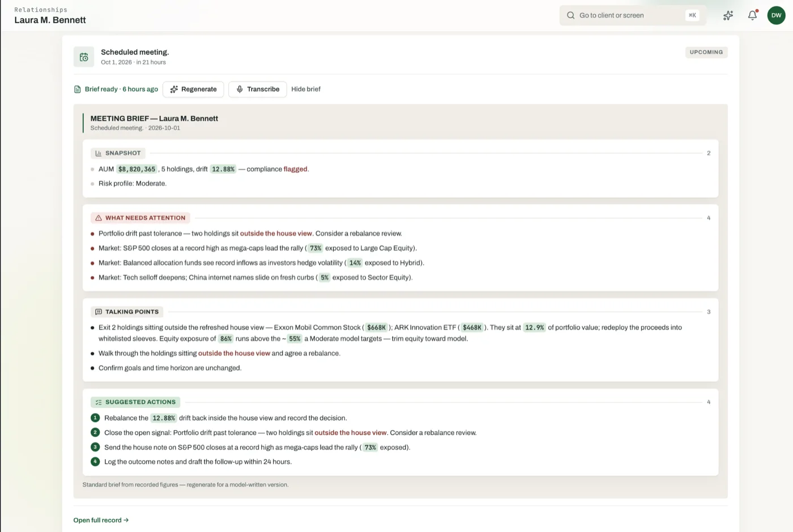793x532 pixels.
Task: Regenerate the meeting brief
Action: coord(193,90)
